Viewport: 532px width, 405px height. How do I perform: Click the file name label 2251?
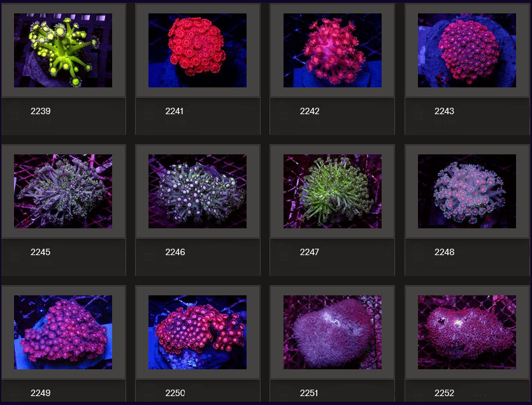click(309, 393)
